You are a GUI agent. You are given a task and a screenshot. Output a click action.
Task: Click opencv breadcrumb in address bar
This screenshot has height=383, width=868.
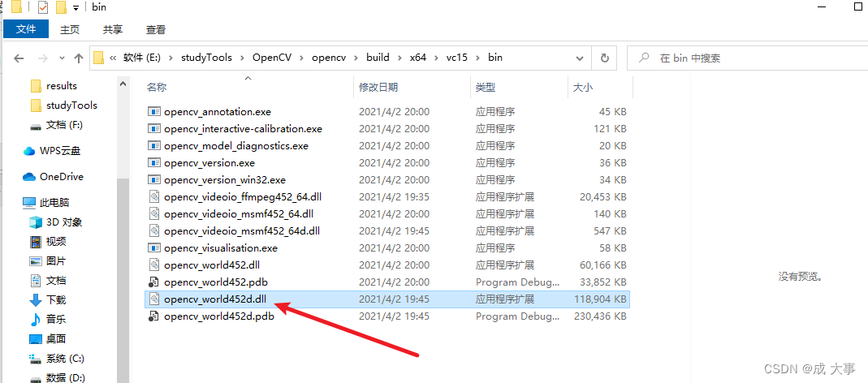pos(329,57)
